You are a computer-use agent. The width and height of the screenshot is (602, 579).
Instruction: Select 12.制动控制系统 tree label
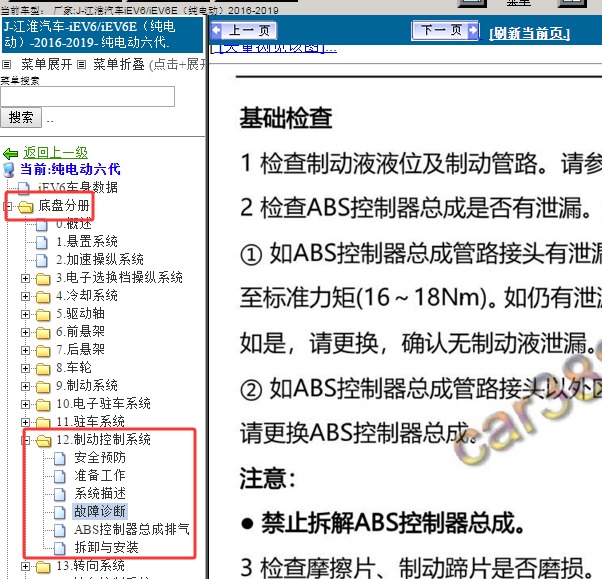click(103, 440)
